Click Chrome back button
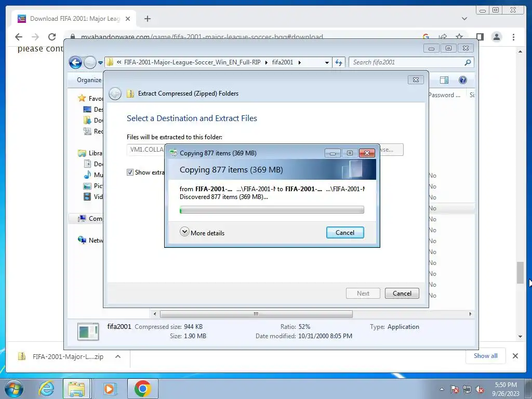532x399 pixels. coord(19,37)
